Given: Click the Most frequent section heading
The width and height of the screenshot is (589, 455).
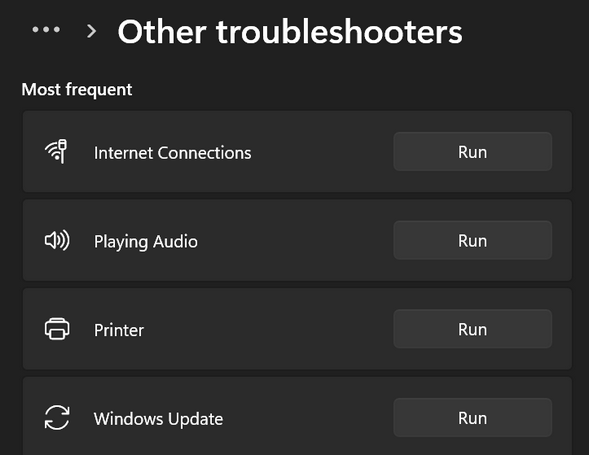Looking at the screenshot, I should pyautogui.click(x=77, y=90).
